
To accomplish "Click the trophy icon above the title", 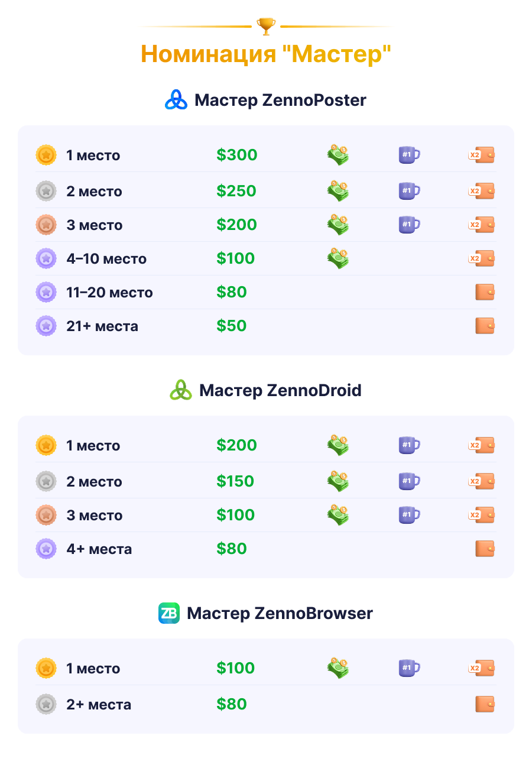I will coord(266,26).
